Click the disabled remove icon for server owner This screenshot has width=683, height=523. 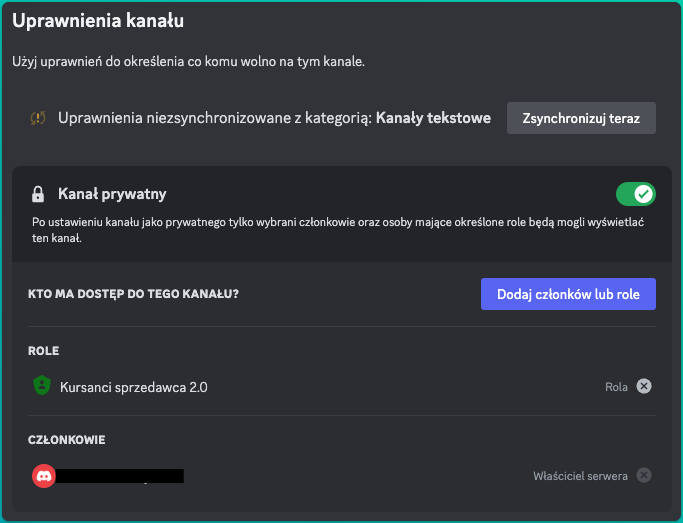[644, 475]
